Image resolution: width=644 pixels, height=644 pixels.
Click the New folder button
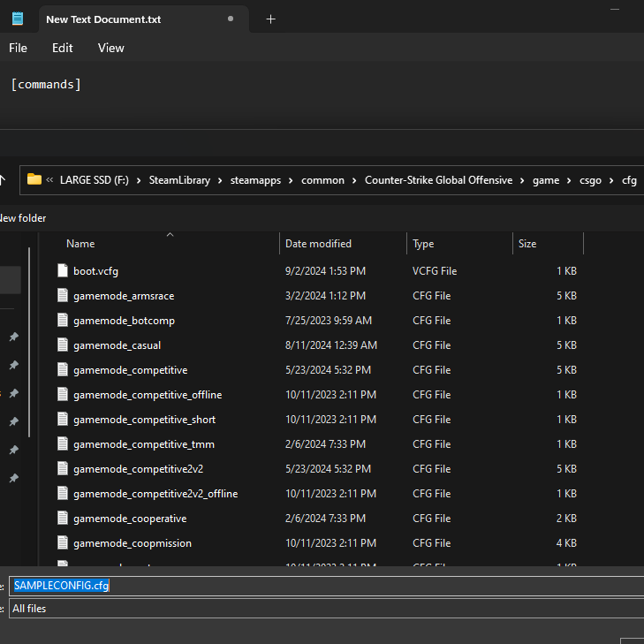[x=23, y=218]
